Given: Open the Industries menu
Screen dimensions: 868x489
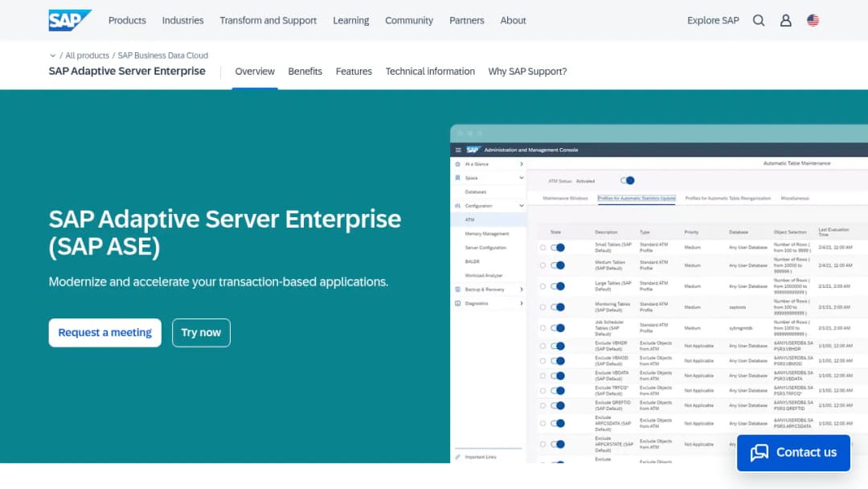Looking at the screenshot, I should pos(182,20).
